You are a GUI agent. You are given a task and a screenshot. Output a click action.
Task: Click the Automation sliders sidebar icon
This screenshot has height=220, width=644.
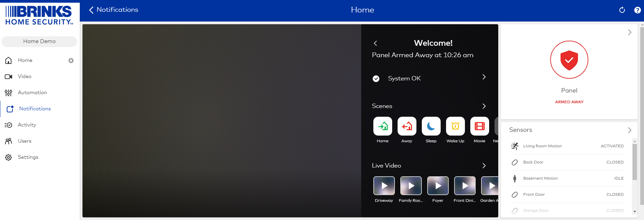(8, 93)
